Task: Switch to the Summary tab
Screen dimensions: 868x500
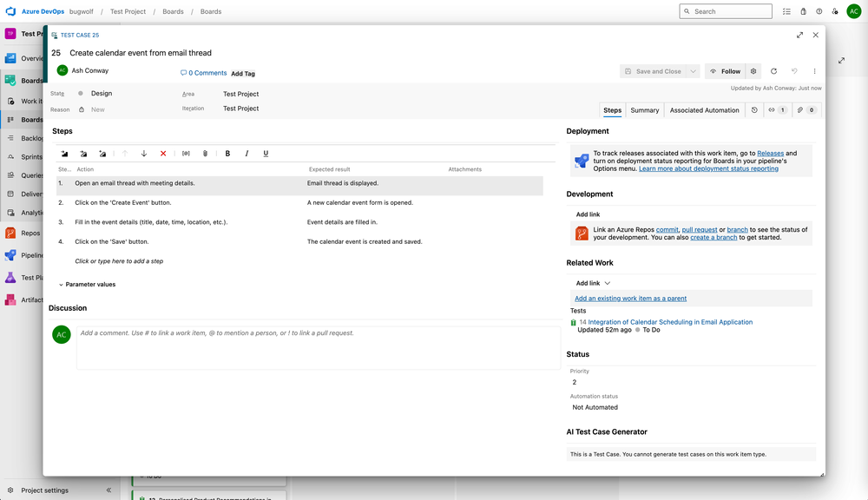Action: click(643, 111)
